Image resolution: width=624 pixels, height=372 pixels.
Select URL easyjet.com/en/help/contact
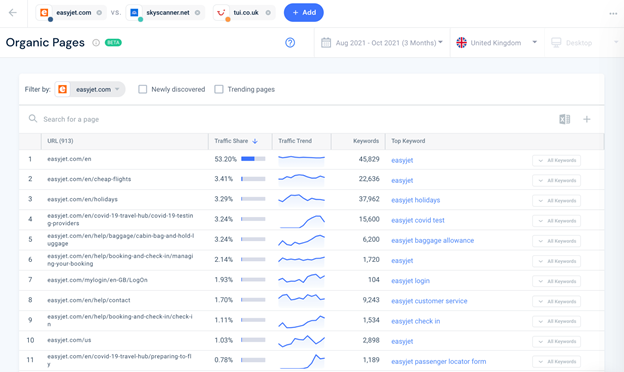(x=89, y=300)
